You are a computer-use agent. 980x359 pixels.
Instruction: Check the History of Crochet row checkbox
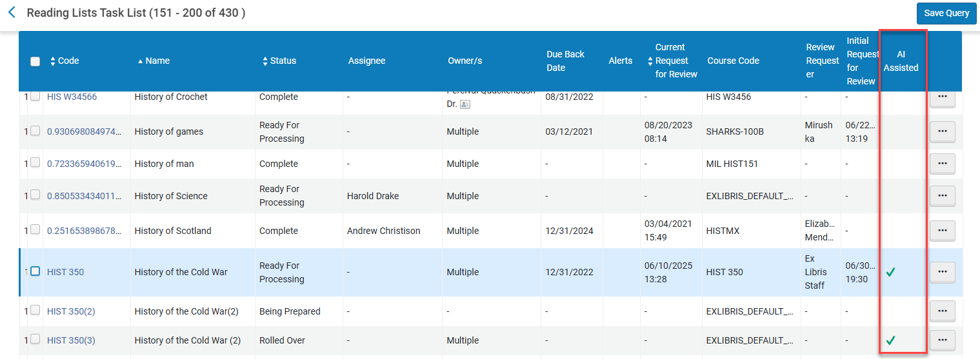click(x=35, y=96)
